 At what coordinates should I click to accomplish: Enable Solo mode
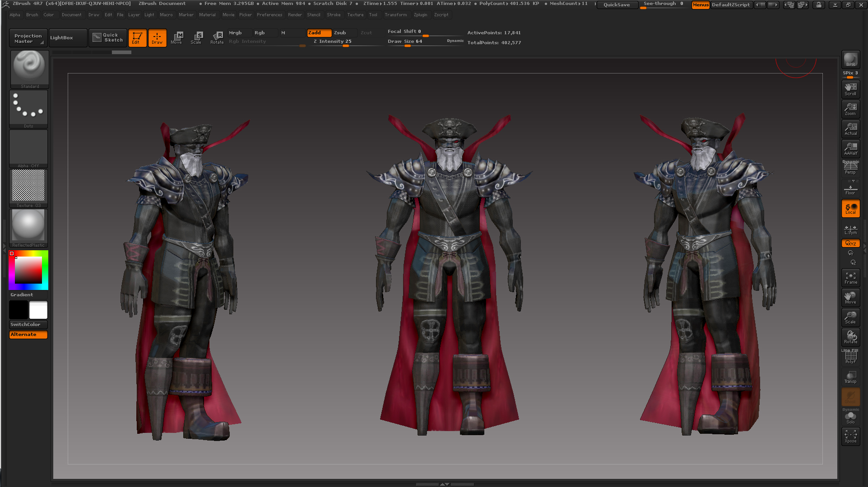tap(850, 417)
